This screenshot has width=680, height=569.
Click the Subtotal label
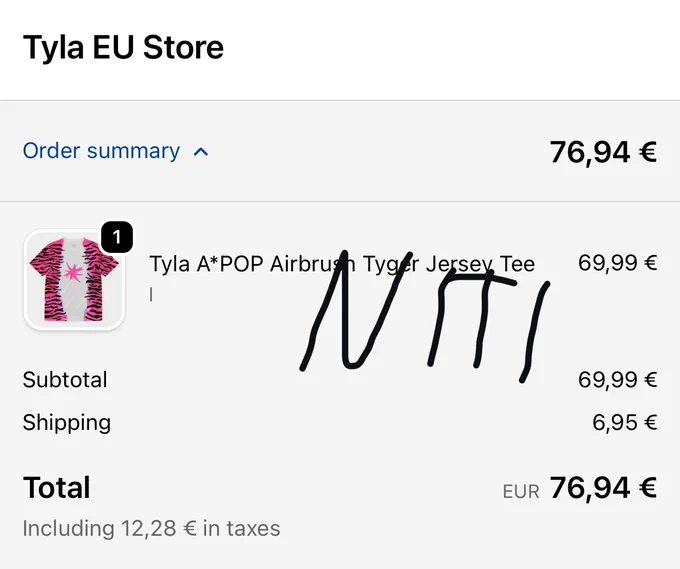pos(65,379)
